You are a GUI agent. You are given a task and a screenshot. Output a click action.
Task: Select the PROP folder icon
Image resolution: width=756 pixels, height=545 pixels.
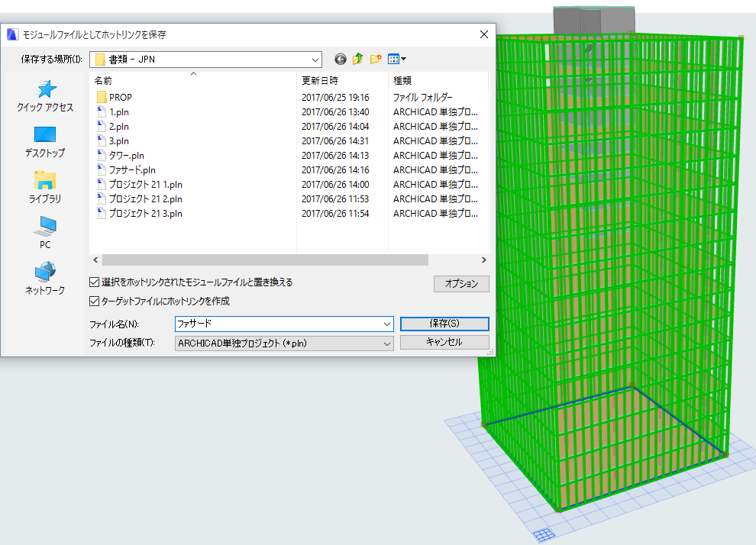(102, 98)
